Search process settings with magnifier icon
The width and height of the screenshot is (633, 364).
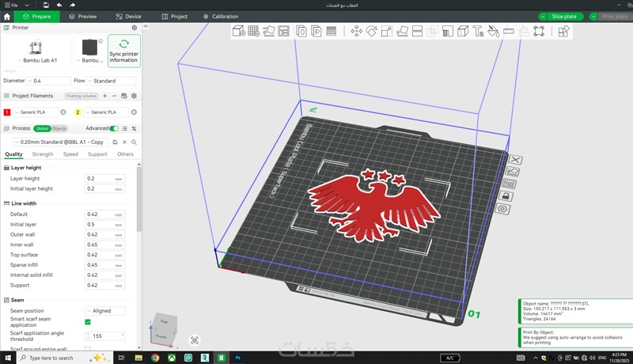click(x=134, y=142)
